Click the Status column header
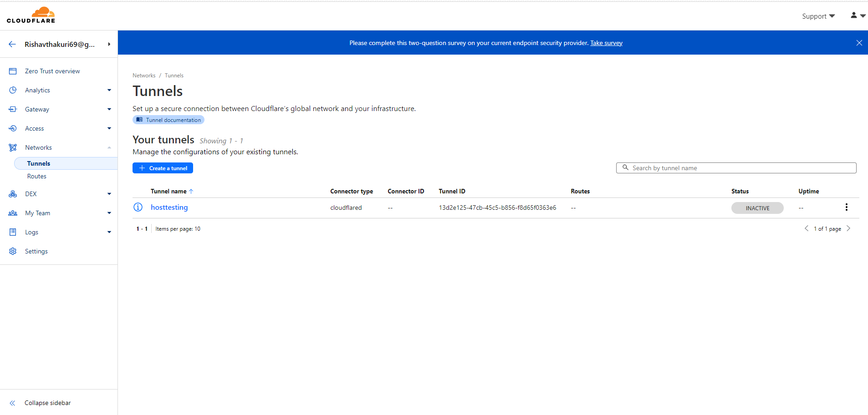Screen dimensions: 868x415 (x=740, y=191)
